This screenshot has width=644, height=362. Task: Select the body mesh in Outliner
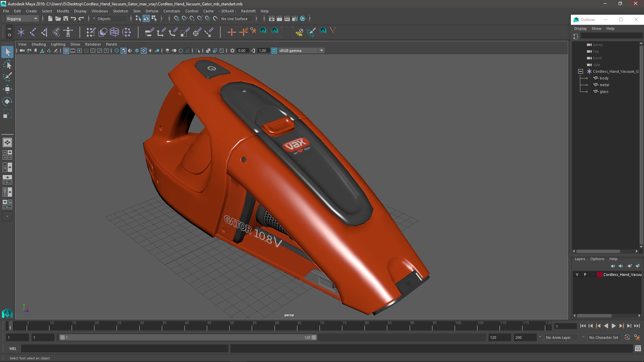click(x=604, y=78)
